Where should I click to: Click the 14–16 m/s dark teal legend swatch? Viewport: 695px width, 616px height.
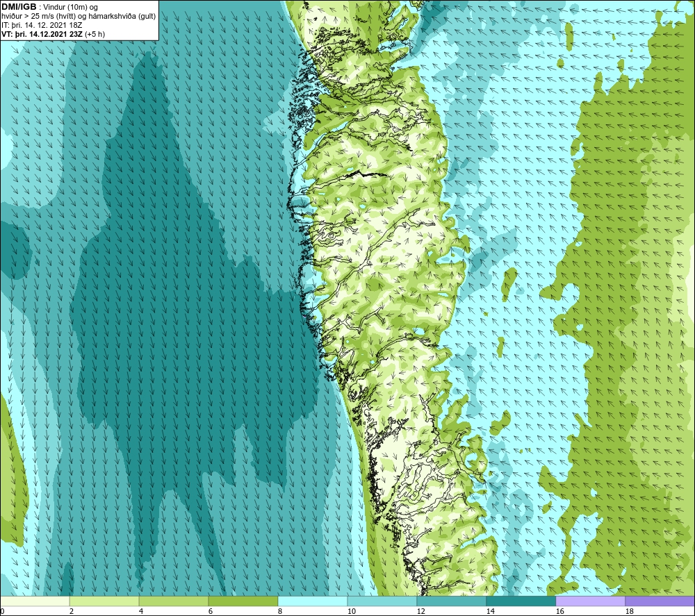pos(521,601)
